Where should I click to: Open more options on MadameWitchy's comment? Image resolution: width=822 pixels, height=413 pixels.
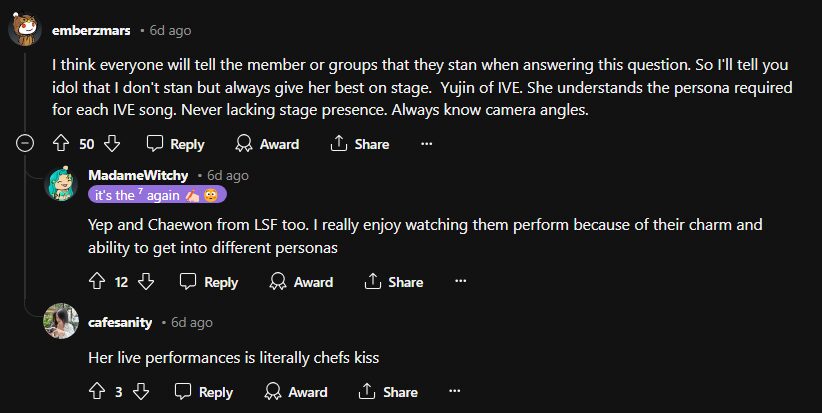coord(461,282)
